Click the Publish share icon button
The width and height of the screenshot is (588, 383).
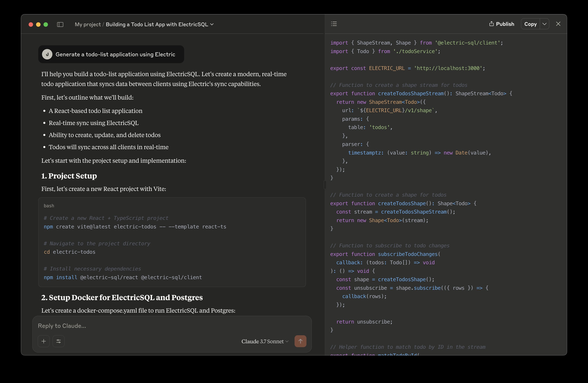[x=502, y=24]
